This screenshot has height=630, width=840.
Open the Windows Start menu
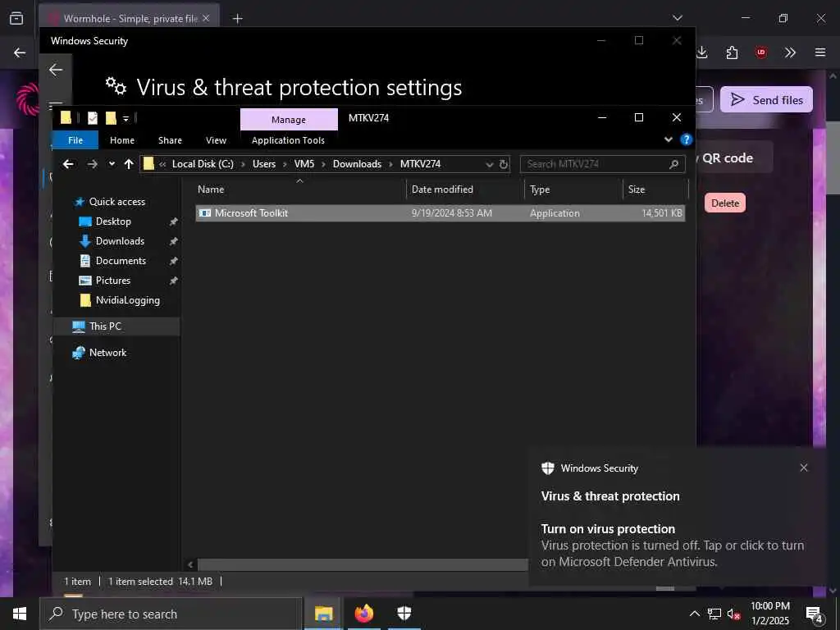tap(20, 614)
